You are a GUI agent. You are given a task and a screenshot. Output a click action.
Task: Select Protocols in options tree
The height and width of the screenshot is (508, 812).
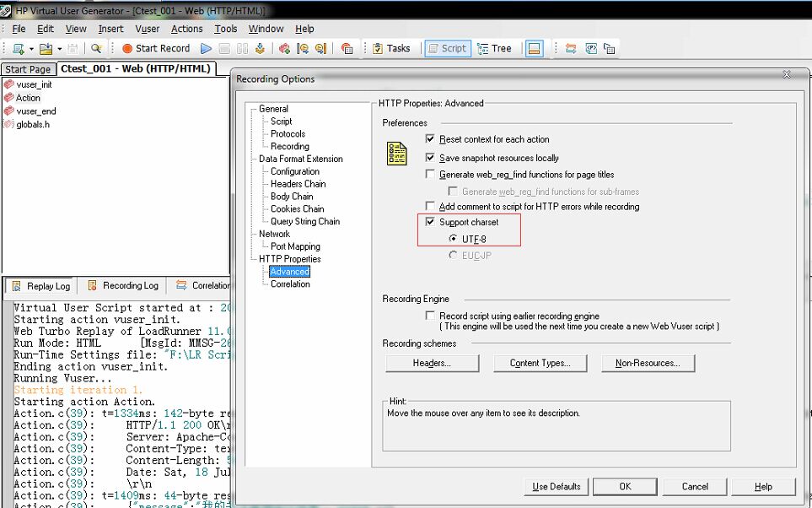click(288, 133)
